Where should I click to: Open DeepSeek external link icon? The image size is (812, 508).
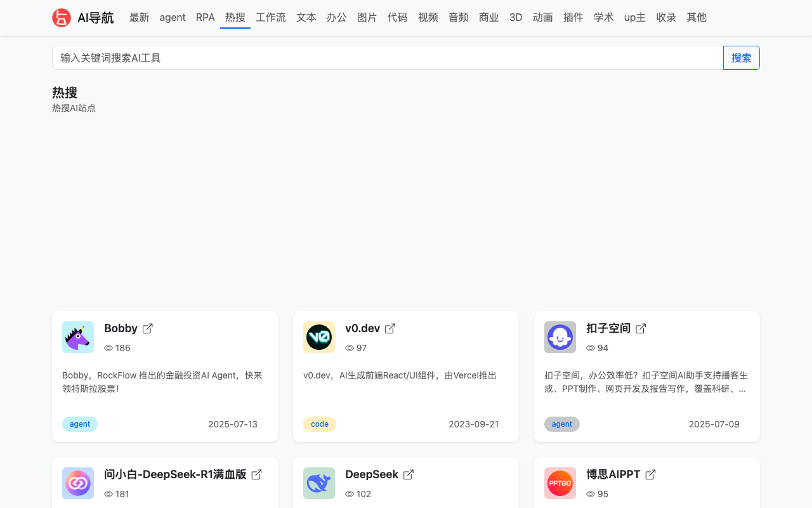click(409, 474)
